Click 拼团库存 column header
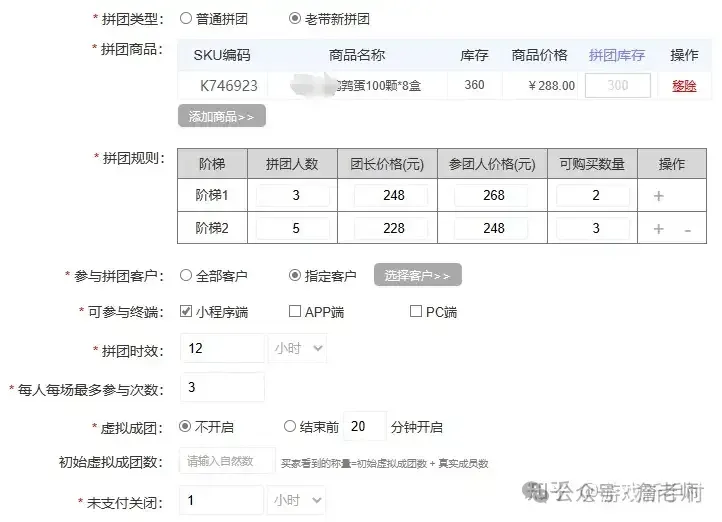Screen dimensions: 722x522 coord(617,55)
